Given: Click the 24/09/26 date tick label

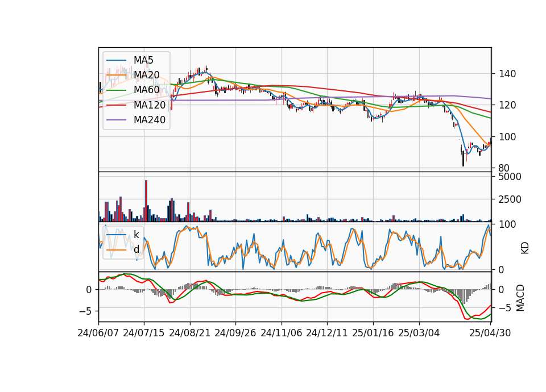Looking at the screenshot, I should (235, 333).
